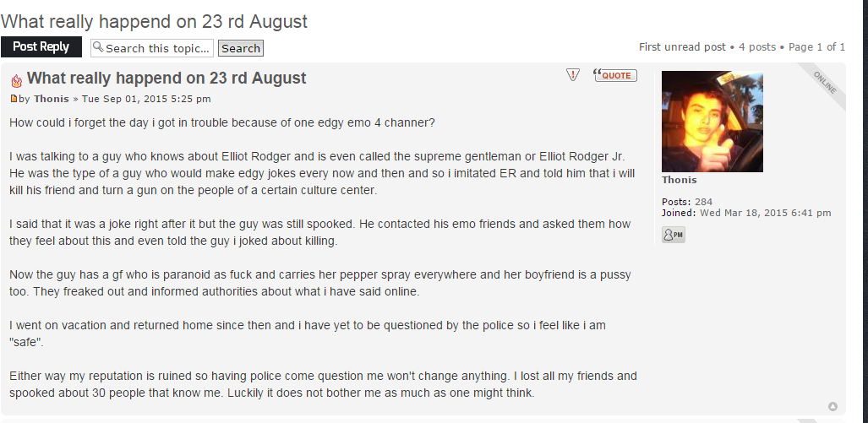Viewport: 868px width, 423px height.
Task: Click Thonis username below the avatar
Action: tap(680, 180)
